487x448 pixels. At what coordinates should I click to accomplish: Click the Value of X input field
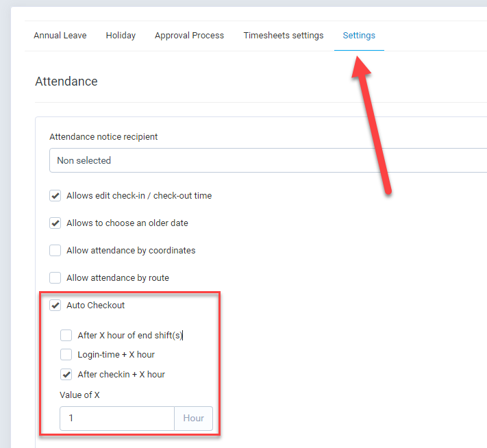click(x=117, y=418)
